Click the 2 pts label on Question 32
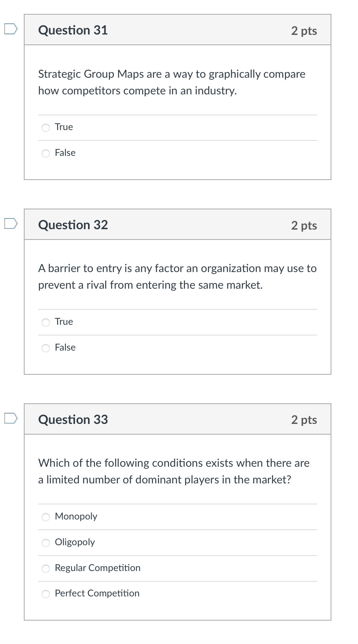 (x=304, y=226)
